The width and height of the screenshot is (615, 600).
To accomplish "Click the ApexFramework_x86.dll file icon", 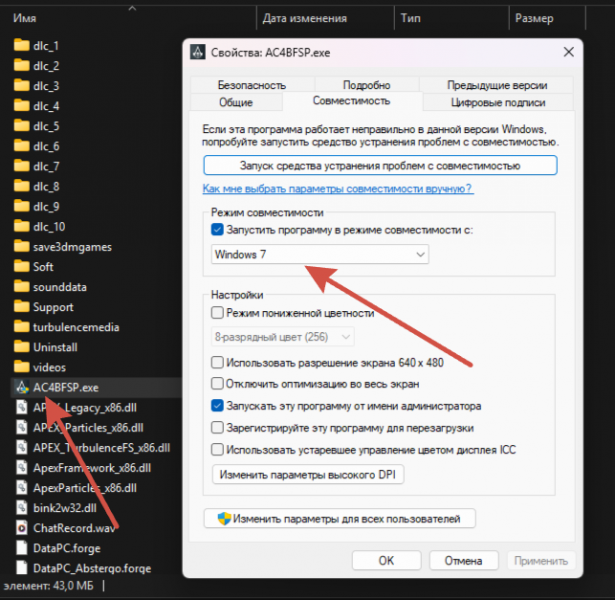I will (x=22, y=467).
